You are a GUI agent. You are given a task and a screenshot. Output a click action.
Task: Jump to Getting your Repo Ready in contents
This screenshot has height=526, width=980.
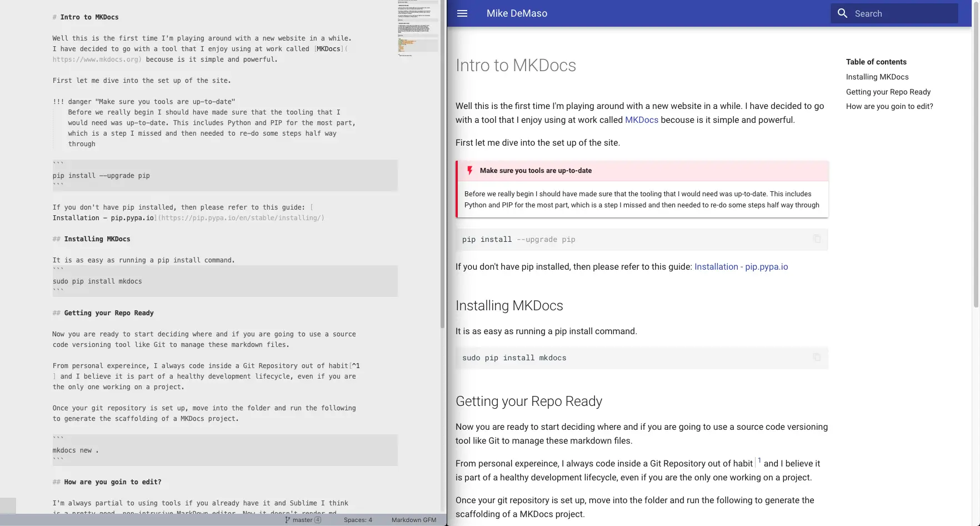pyautogui.click(x=888, y=92)
